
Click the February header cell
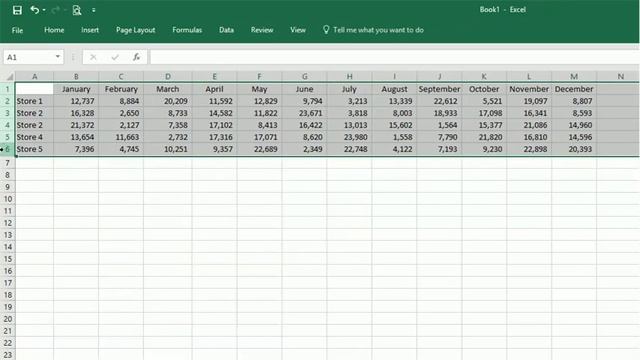121,89
